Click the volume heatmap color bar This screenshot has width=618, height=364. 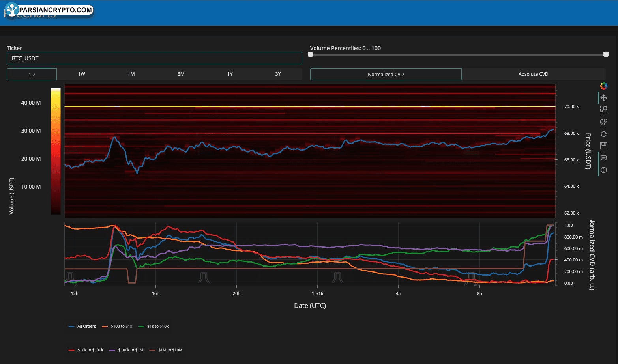pyautogui.click(x=56, y=151)
